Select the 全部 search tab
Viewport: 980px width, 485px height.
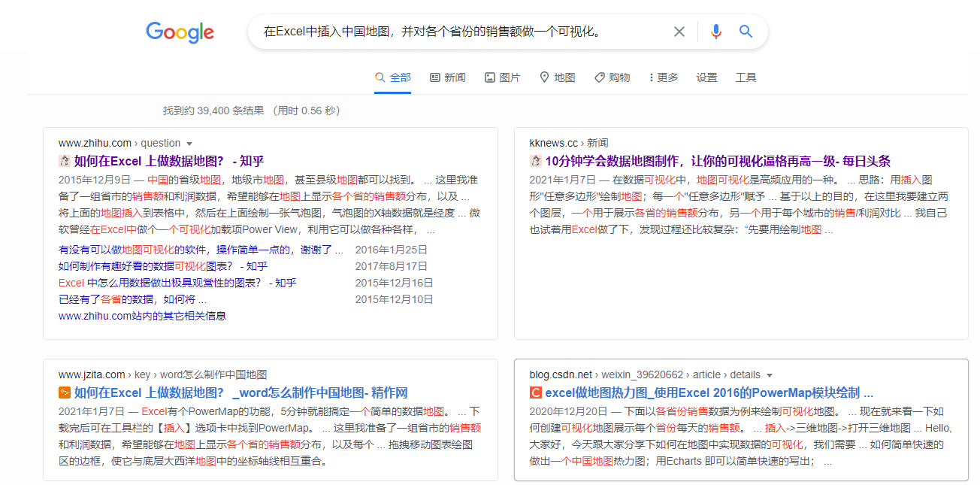393,77
